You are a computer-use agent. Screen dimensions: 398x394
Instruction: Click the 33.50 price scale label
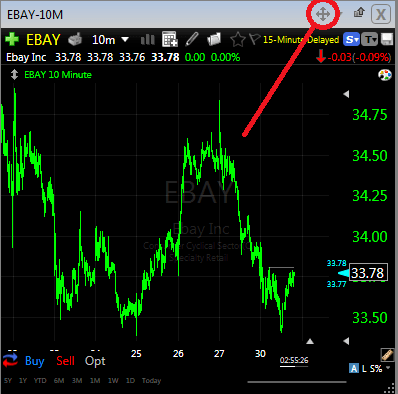pyautogui.click(x=370, y=318)
